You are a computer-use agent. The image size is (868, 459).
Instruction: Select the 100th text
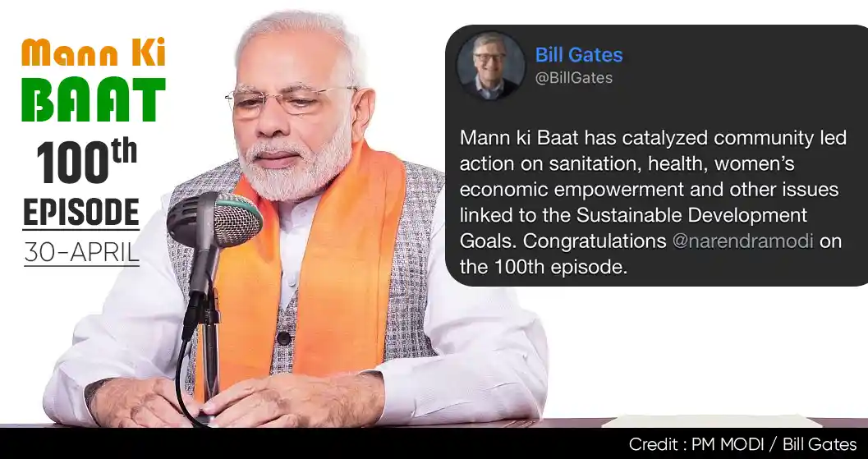(x=87, y=161)
